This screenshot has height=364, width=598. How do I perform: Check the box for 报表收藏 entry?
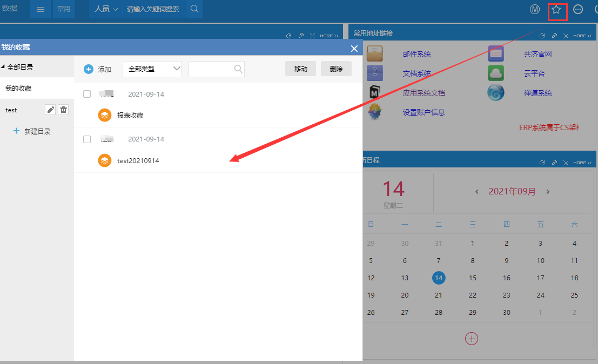point(87,95)
